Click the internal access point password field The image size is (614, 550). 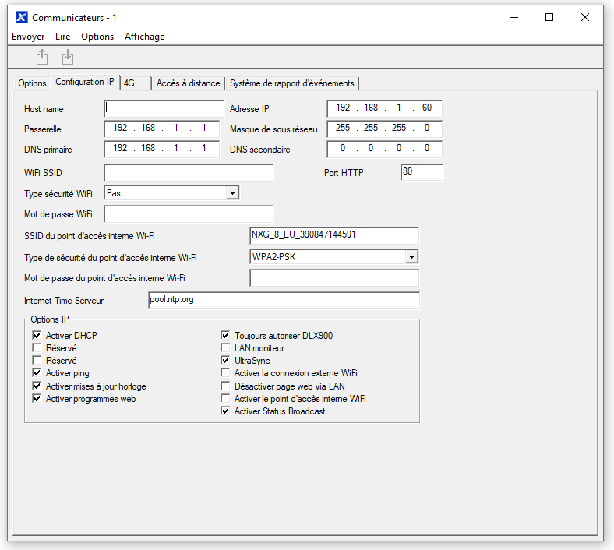coord(334,278)
